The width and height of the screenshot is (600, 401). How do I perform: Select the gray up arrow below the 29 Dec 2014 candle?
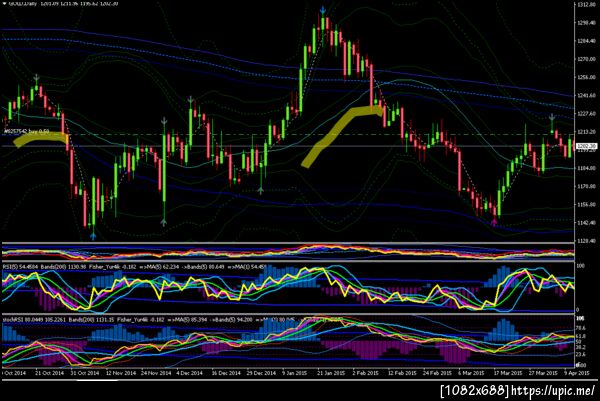point(261,190)
